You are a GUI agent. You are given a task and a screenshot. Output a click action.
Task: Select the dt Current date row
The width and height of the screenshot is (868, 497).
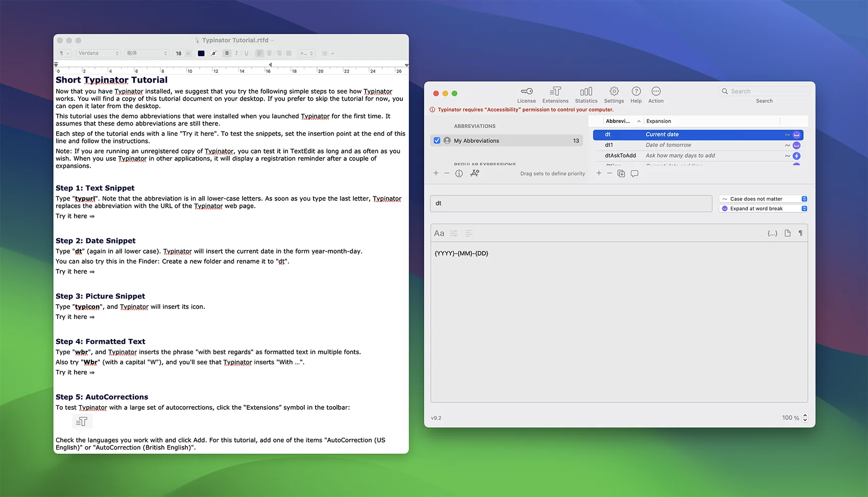(698, 135)
